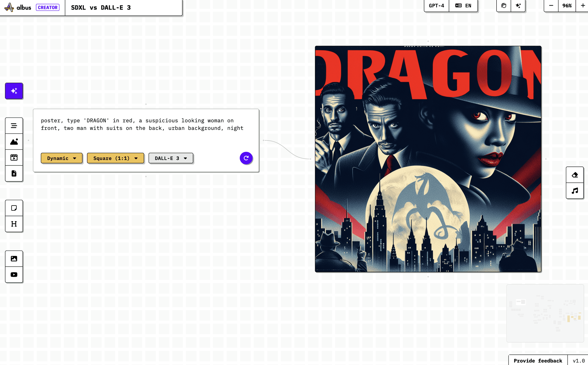Viewport: 588px width, 365px height.
Task: Add a sticky note from sidebar
Action: pos(14,208)
